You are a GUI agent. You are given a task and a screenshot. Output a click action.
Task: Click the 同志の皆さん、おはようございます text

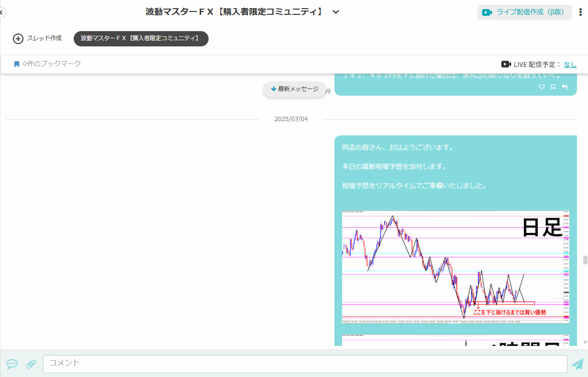point(398,147)
